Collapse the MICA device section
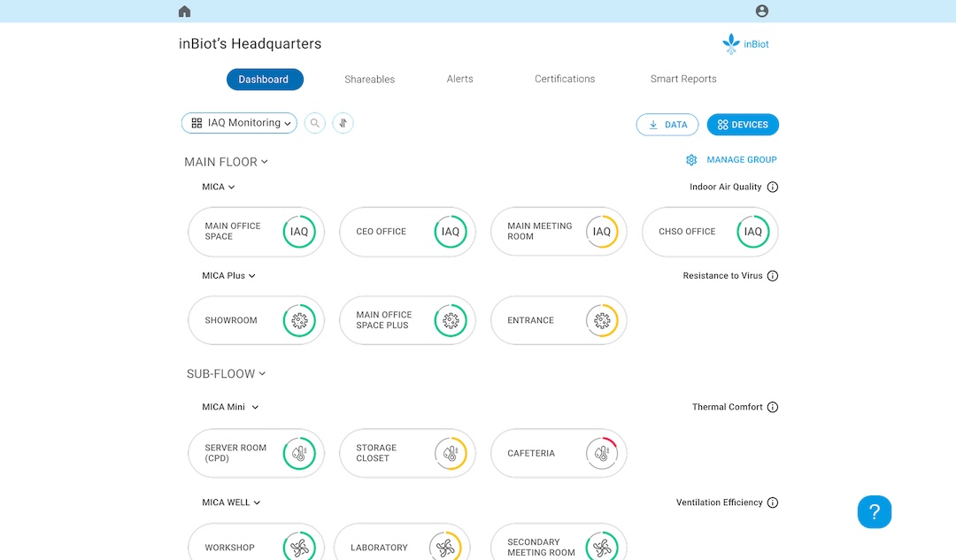Image resolution: width=956 pixels, height=560 pixels. (219, 187)
